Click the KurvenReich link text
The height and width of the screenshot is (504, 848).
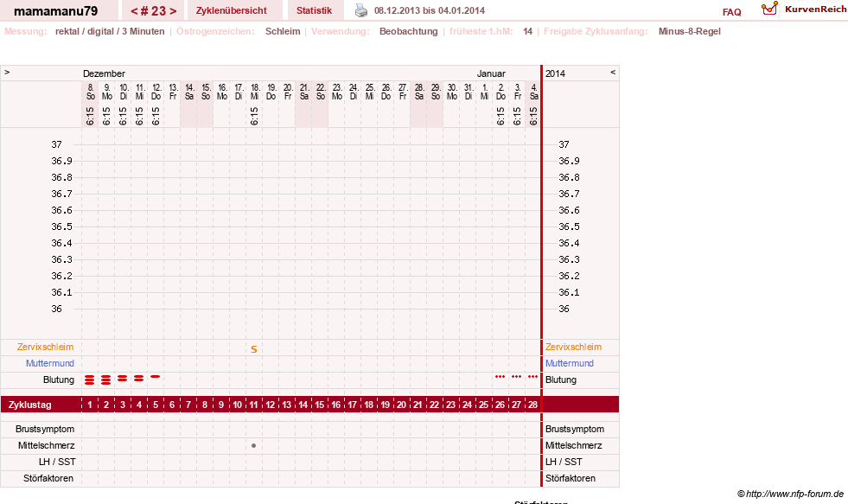coord(815,10)
